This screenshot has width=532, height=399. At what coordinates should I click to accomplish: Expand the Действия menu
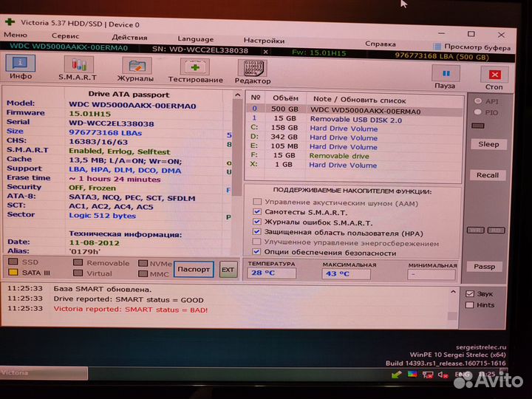pos(129,37)
